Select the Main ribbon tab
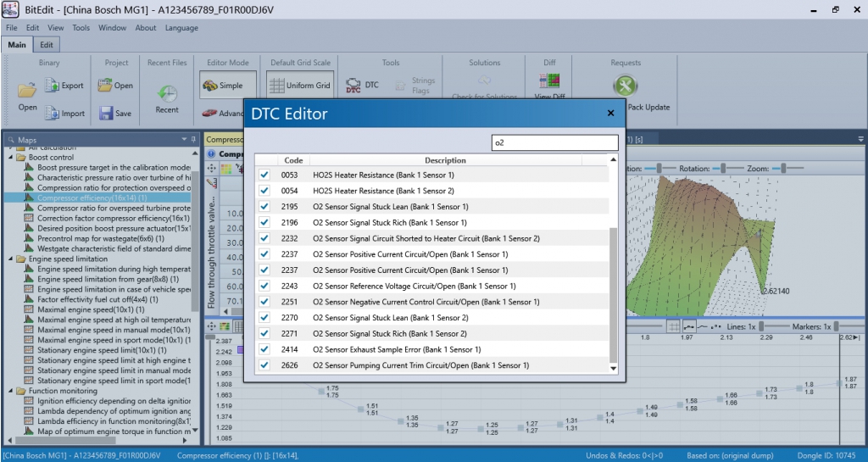The height and width of the screenshot is (462, 868). pyautogui.click(x=17, y=45)
